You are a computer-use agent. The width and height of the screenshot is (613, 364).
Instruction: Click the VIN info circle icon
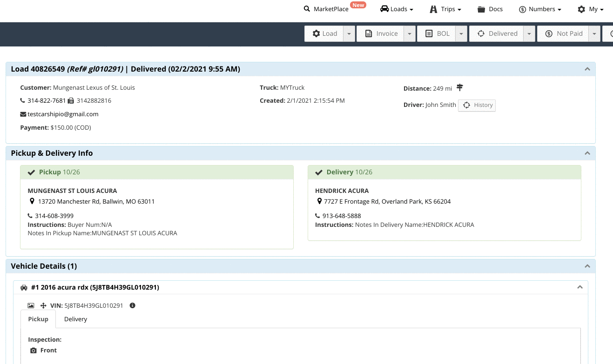(133, 305)
